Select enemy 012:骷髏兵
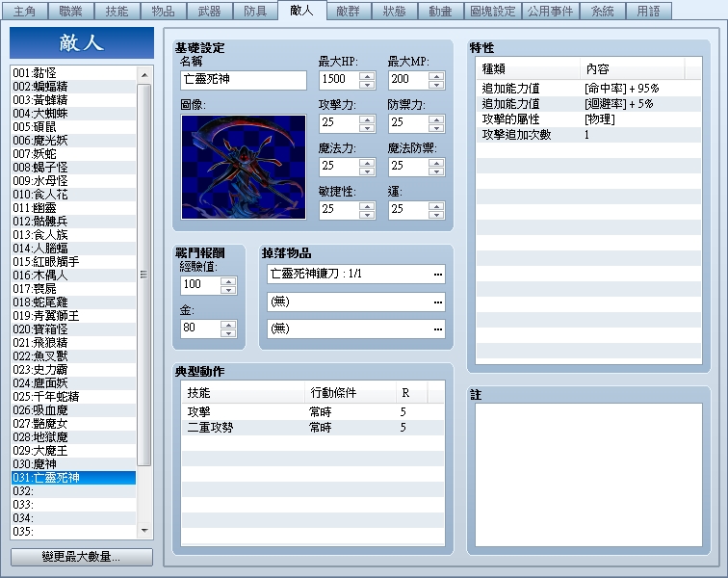Image resolution: width=728 pixels, height=578 pixels. click(x=73, y=222)
